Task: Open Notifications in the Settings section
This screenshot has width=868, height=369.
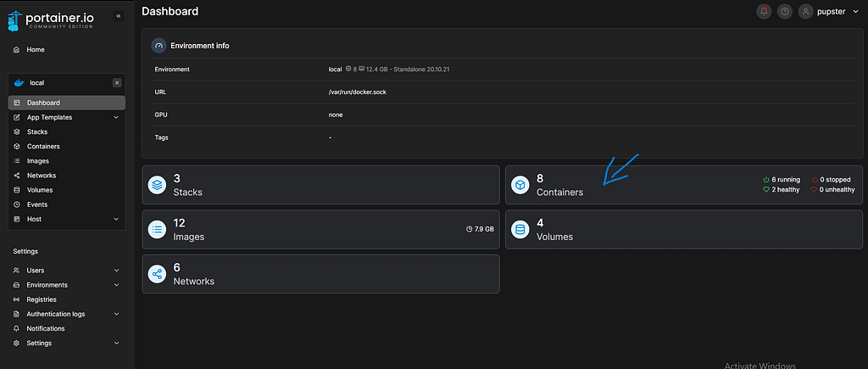Action: click(x=45, y=328)
